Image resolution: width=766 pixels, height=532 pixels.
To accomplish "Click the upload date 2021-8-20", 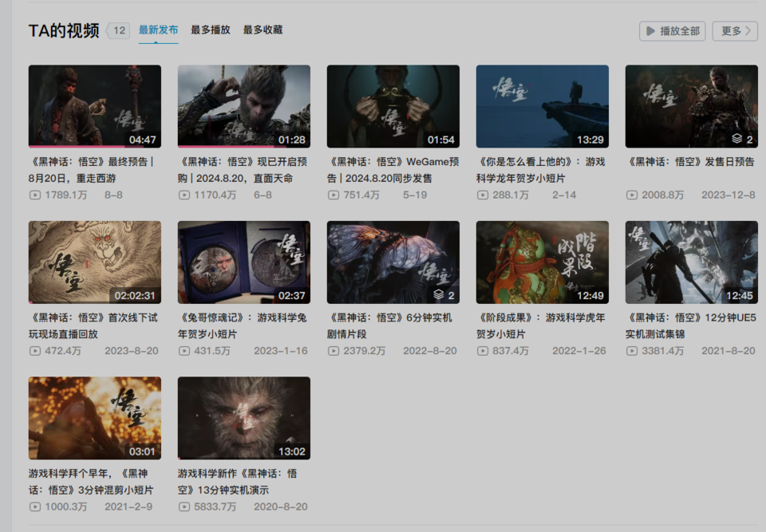I will point(728,351).
